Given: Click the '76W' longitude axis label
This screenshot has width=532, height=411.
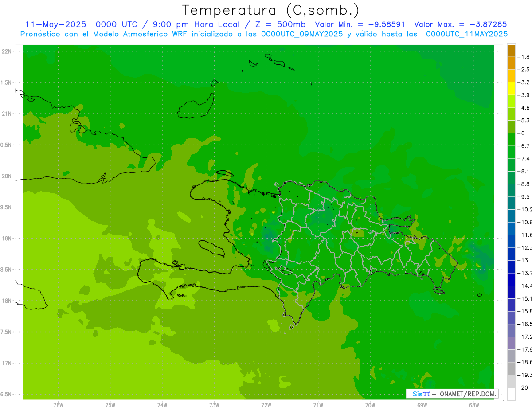Looking at the screenshot, I should point(59,405).
